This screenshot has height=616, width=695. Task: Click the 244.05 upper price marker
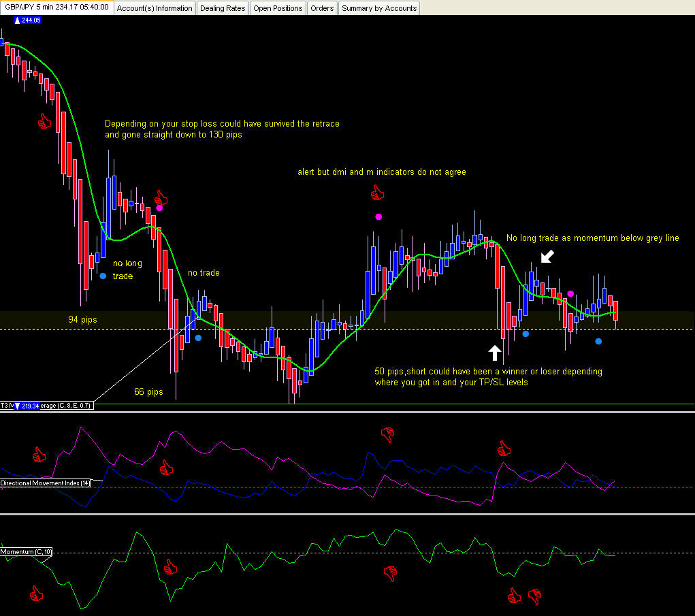pos(27,20)
